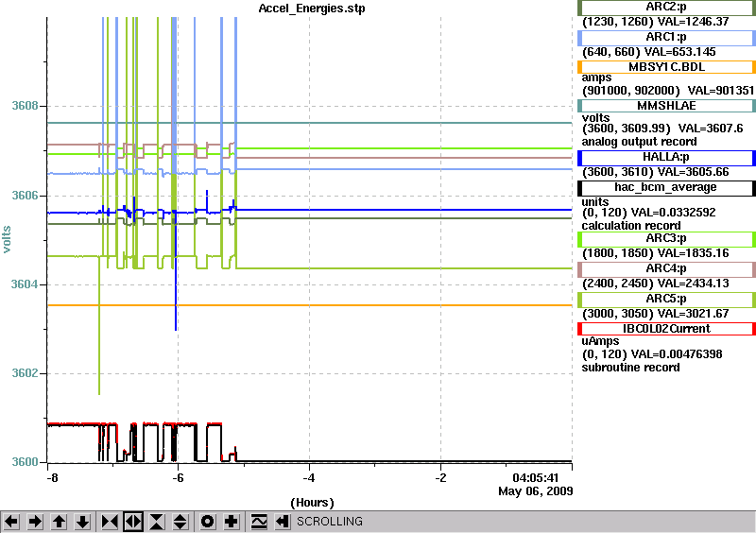Click the Accel_Energies.stp graph title
756x533 pixels.
pos(312,9)
